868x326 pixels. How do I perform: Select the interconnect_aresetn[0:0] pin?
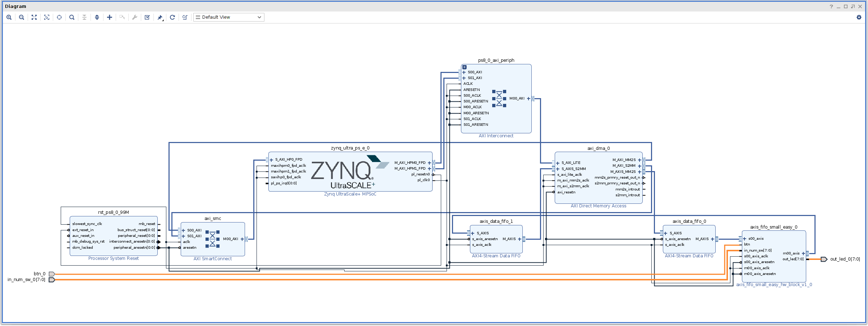(x=132, y=242)
